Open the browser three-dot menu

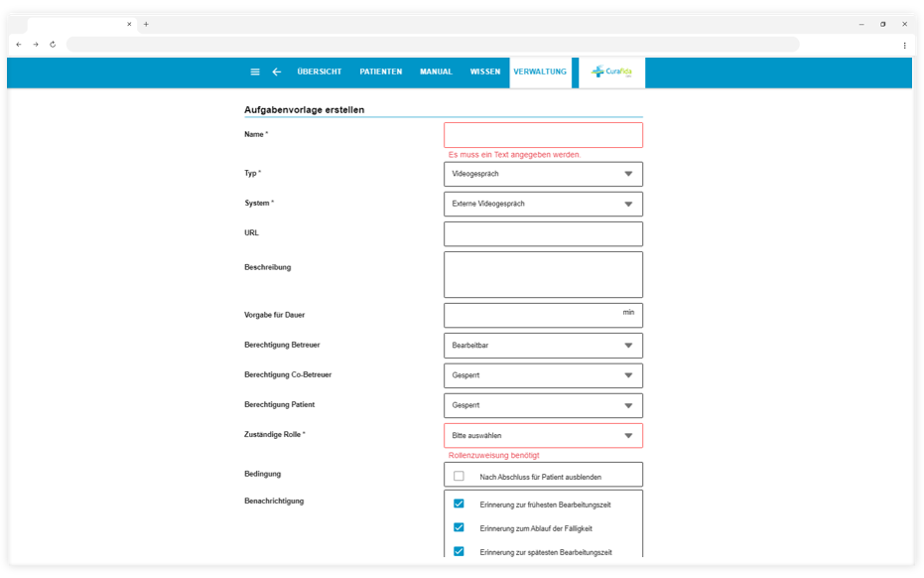[904, 45]
